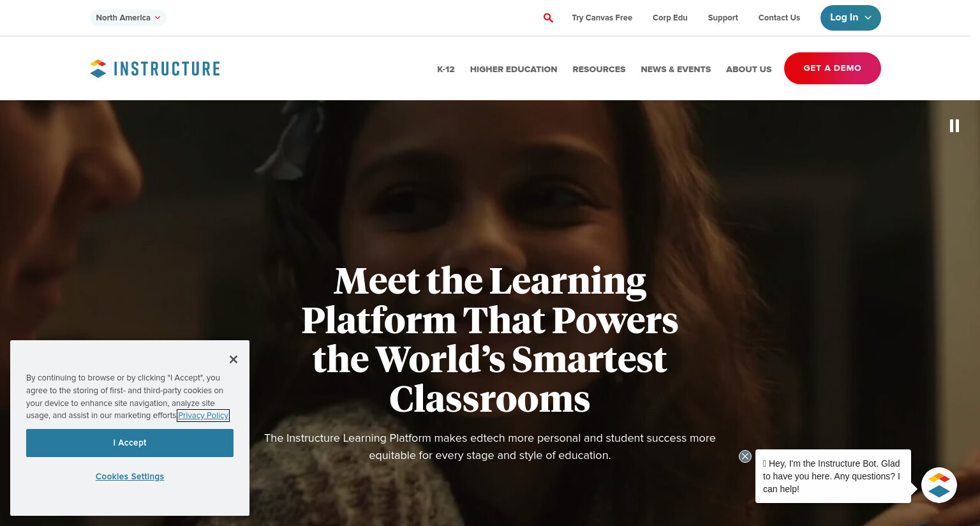980x526 pixels.
Task: Click the red search magnifier icon
Action: tap(548, 18)
